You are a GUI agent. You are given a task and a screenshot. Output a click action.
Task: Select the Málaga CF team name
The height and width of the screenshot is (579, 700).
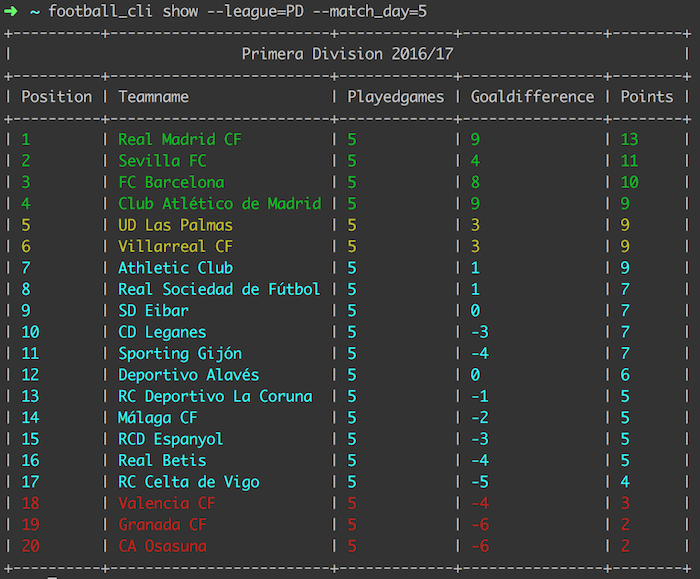[x=158, y=418]
